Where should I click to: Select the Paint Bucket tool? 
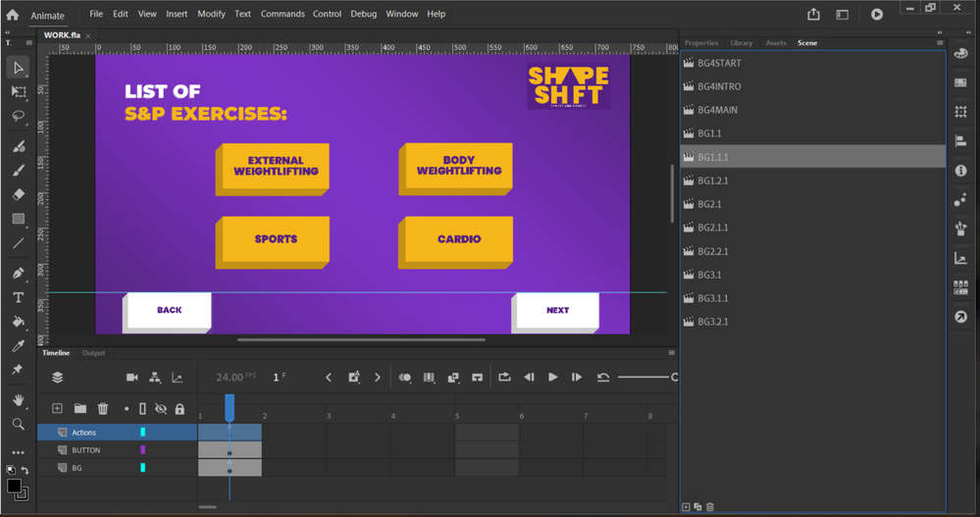click(18, 322)
